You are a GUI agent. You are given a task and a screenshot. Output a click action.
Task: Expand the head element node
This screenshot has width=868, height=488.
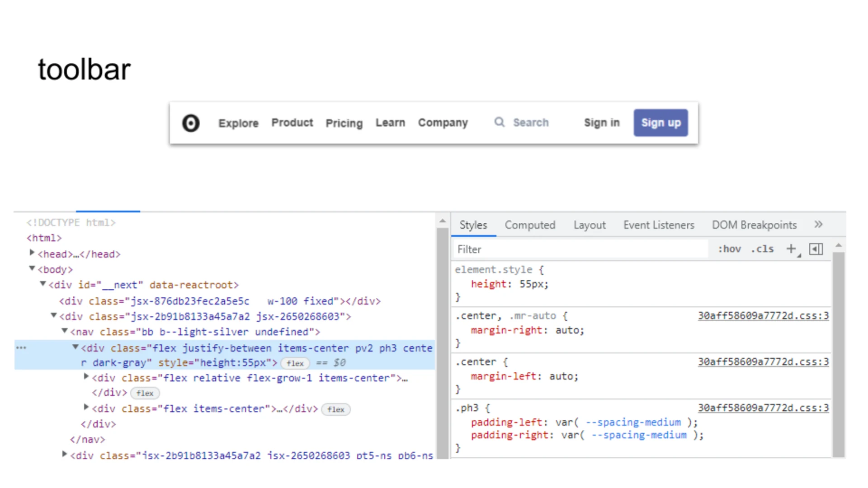[x=32, y=253]
